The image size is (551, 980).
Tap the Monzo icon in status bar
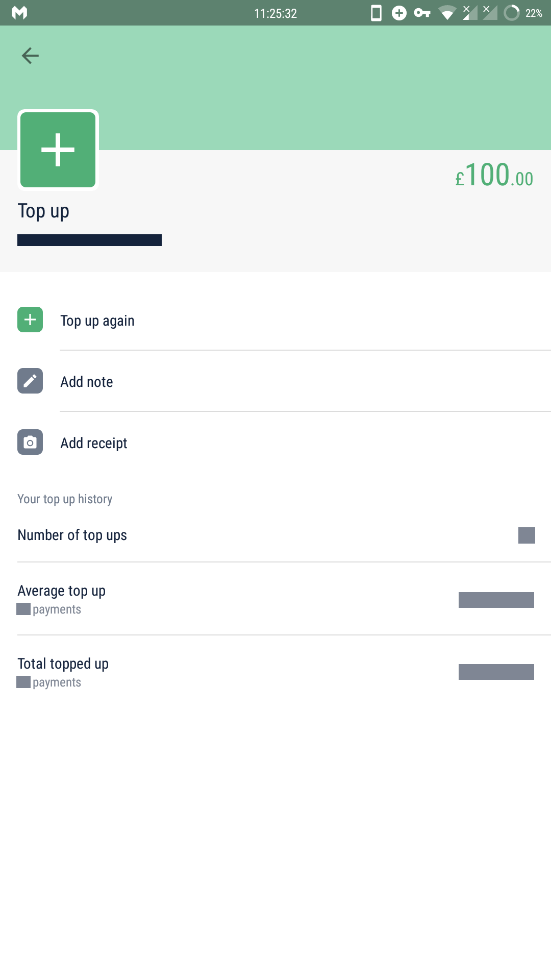(x=19, y=13)
